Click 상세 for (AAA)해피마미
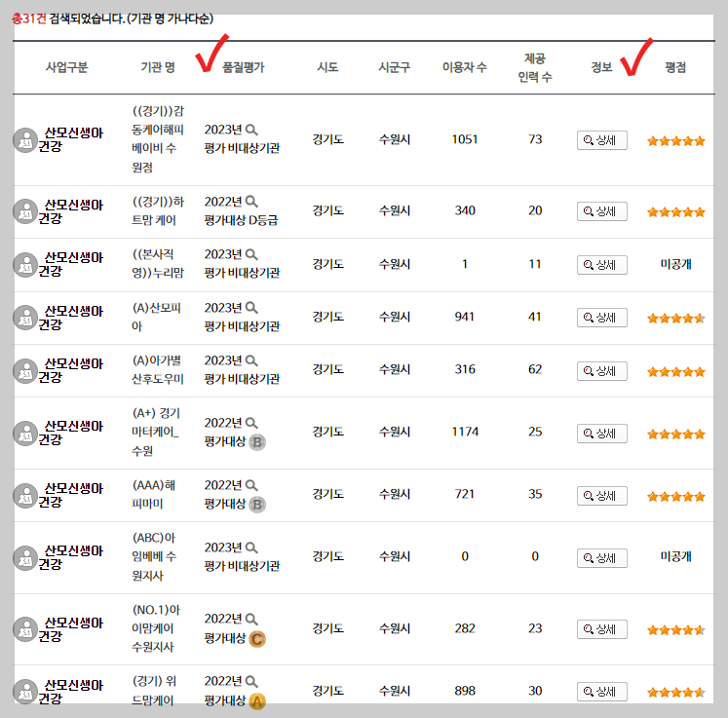 click(x=601, y=496)
